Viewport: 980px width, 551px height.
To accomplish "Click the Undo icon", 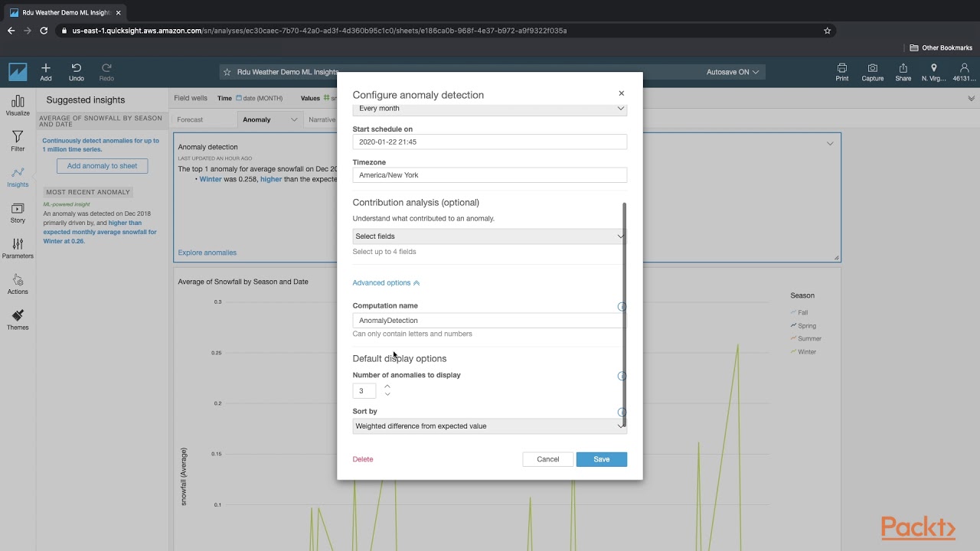I will point(77,68).
